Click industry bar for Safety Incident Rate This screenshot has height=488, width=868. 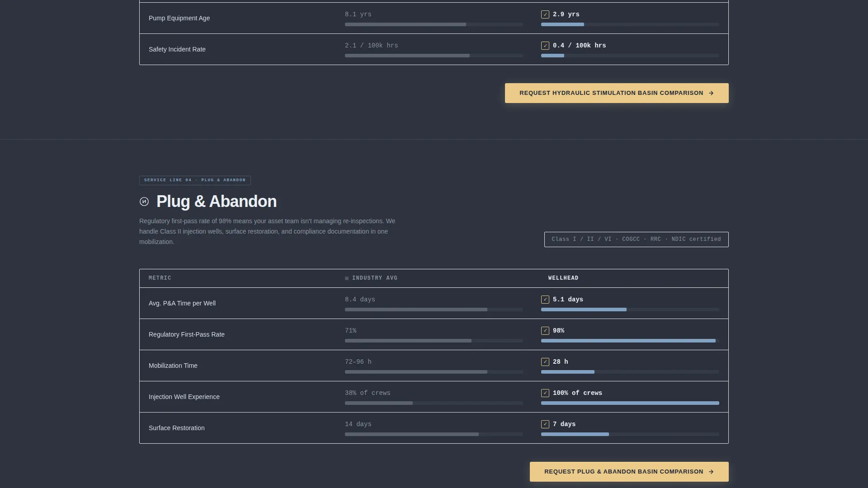pyautogui.click(x=434, y=56)
